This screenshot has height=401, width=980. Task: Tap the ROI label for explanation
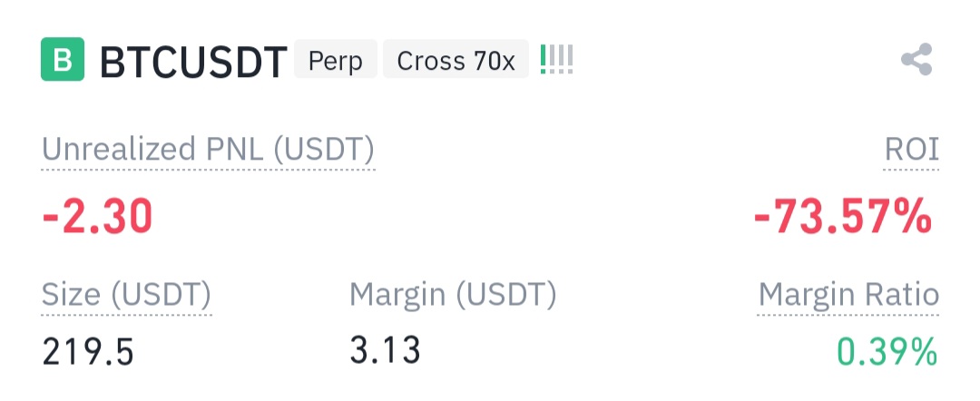[911, 150]
